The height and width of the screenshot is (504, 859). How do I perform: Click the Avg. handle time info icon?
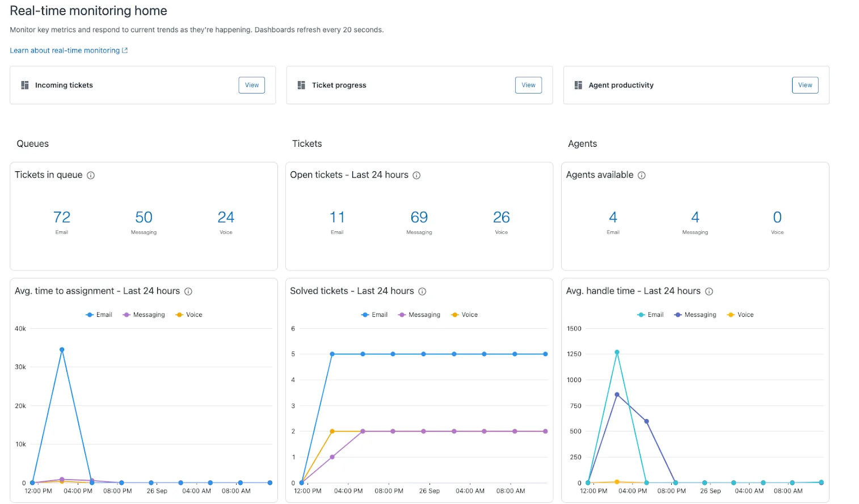[709, 291]
